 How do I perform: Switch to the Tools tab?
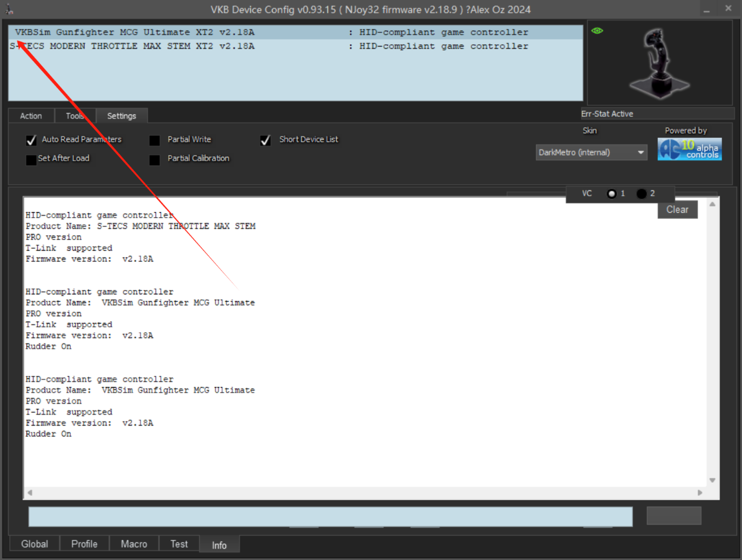coord(75,116)
